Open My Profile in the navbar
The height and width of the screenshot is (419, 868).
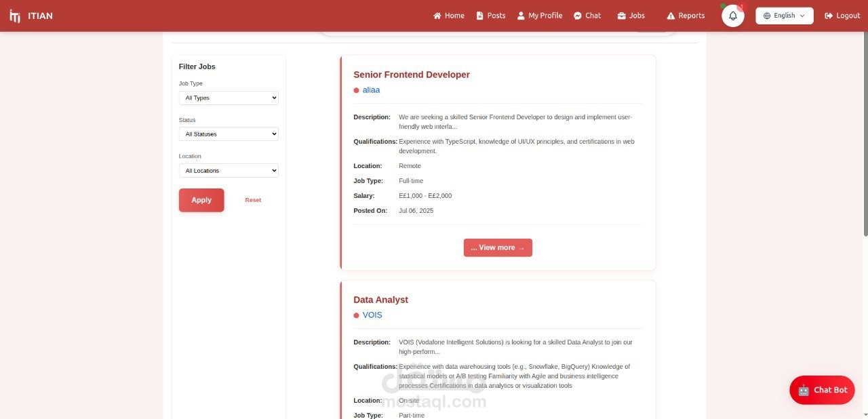click(540, 16)
